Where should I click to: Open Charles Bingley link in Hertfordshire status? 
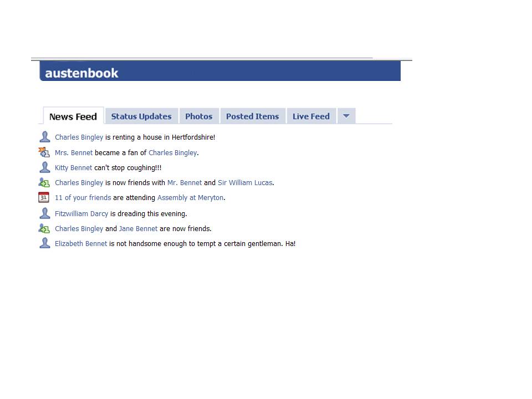coord(79,137)
